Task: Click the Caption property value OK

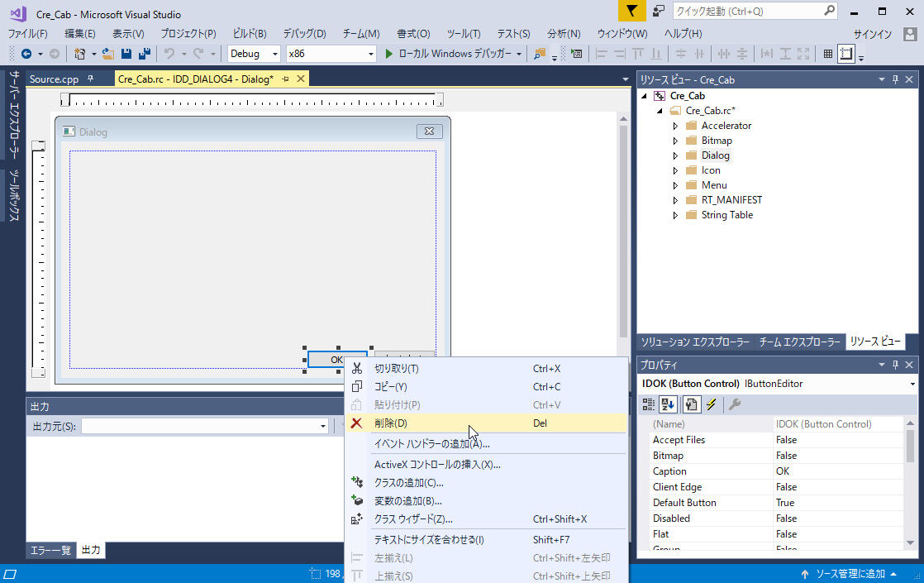Action: coord(837,471)
